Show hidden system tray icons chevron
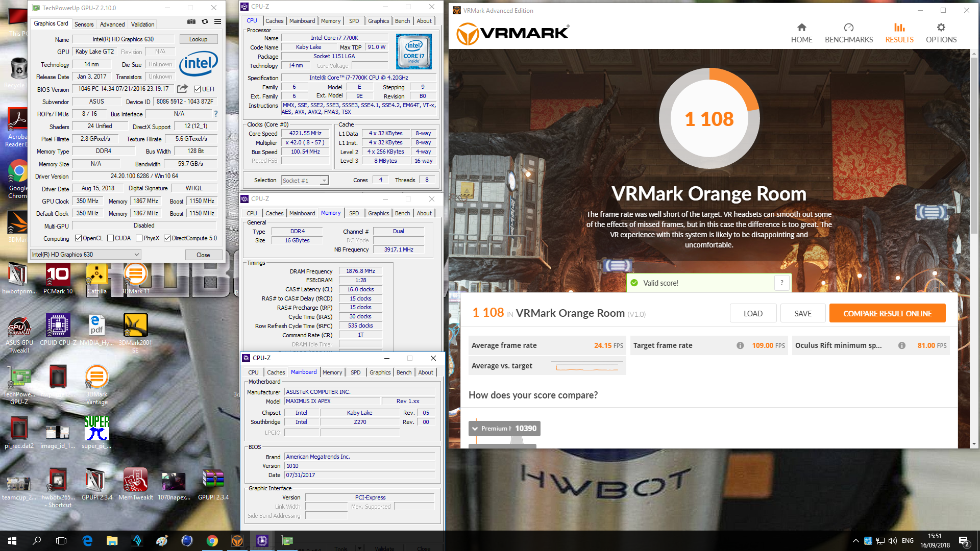Viewport: 980px width, 551px height. tap(855, 541)
